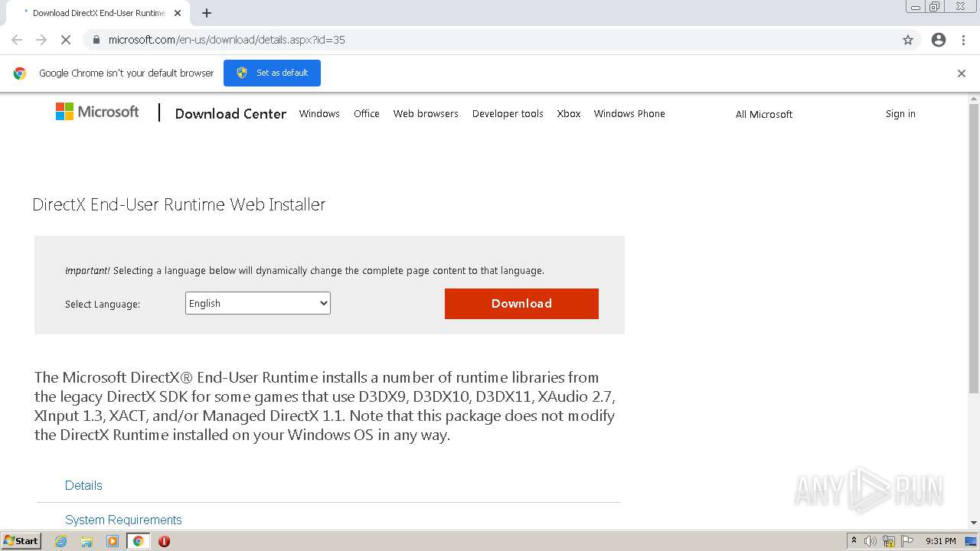Open the Chrome profile avatar
This screenshot has width=980, height=551.
939,40
